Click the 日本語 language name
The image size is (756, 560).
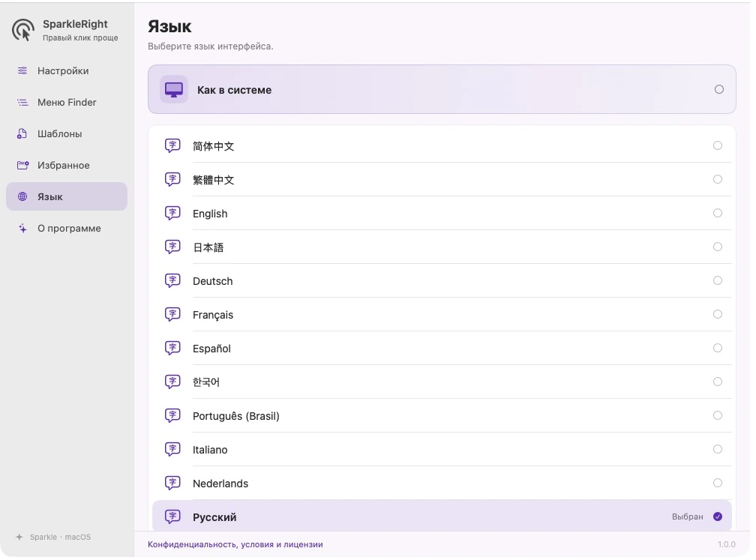(208, 247)
